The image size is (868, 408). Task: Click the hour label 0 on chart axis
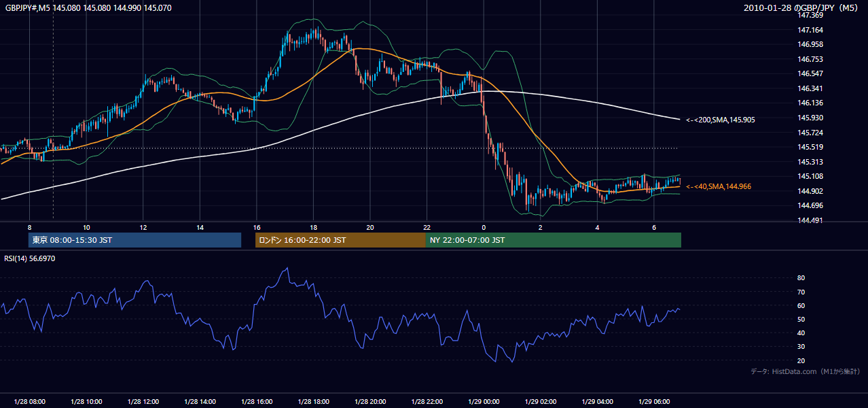484,227
